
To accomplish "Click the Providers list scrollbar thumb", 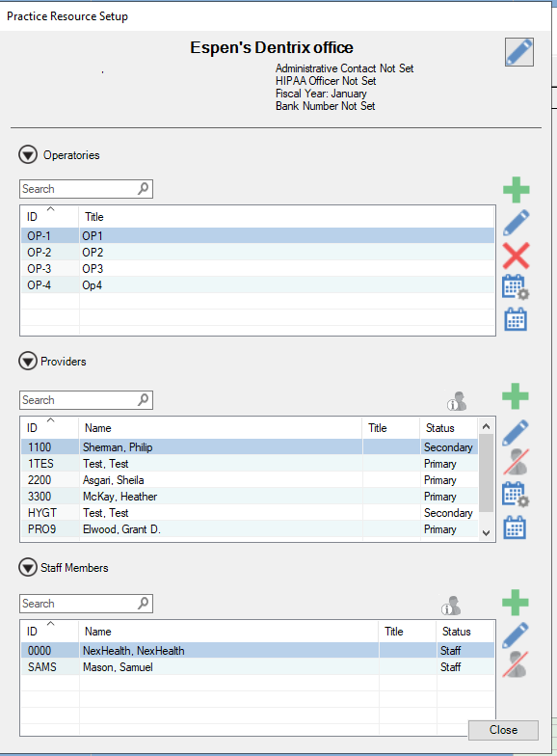I will [486, 472].
